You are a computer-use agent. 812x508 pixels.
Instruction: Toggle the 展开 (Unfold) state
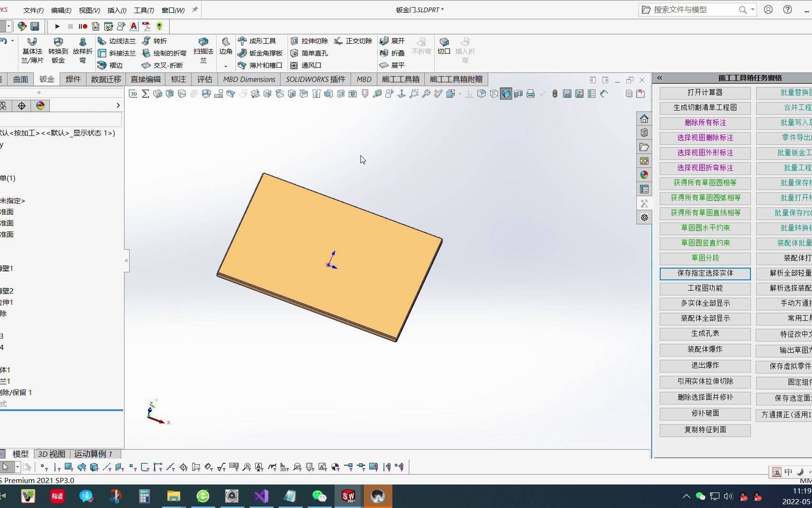click(x=391, y=41)
